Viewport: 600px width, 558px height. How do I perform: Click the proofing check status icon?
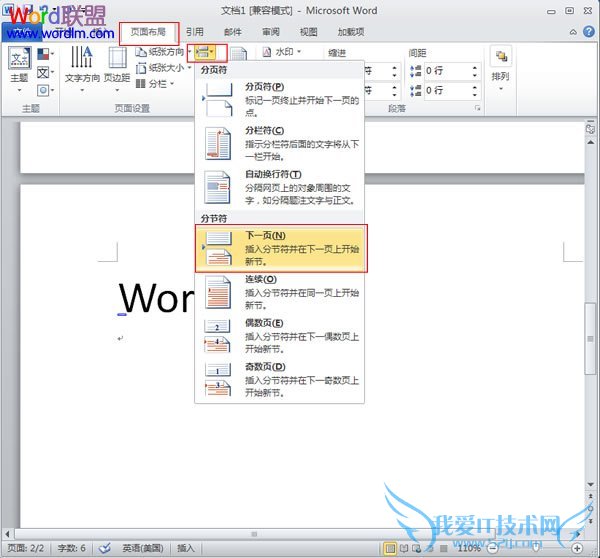pyautogui.click(x=104, y=548)
